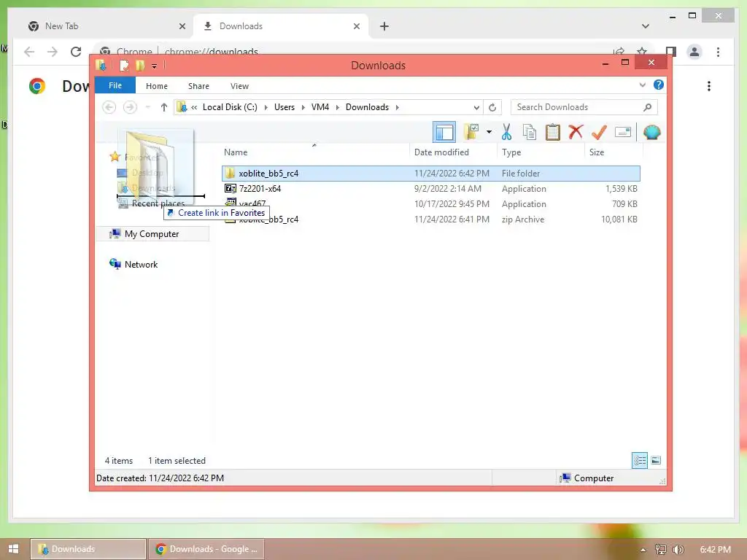Open the Chrome three-dot menu

tap(718, 52)
